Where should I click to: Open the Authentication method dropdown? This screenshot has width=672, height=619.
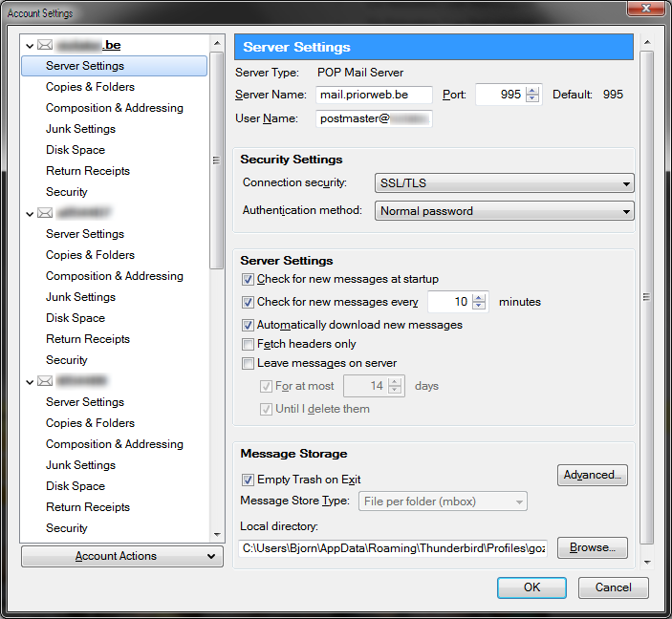[504, 211]
